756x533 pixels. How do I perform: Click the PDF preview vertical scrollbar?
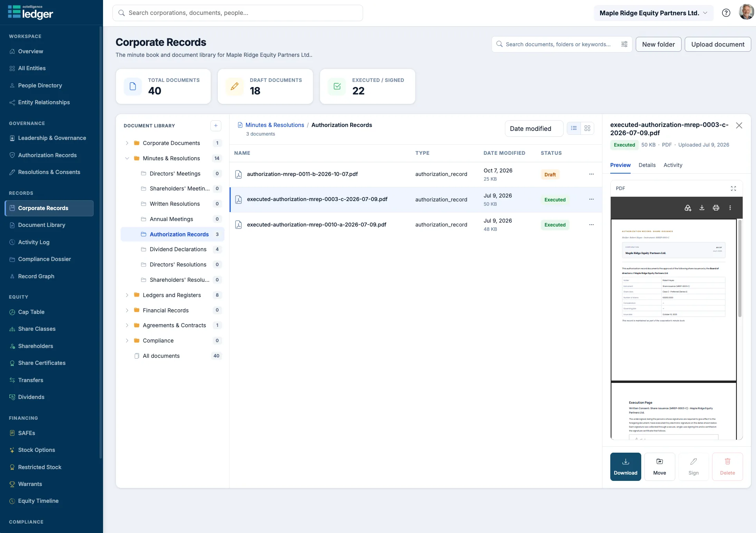coord(740,269)
